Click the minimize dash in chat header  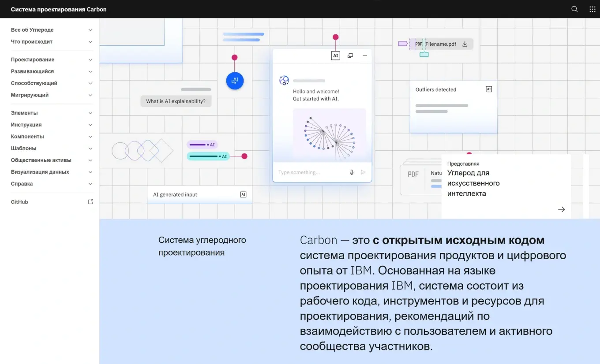point(365,56)
